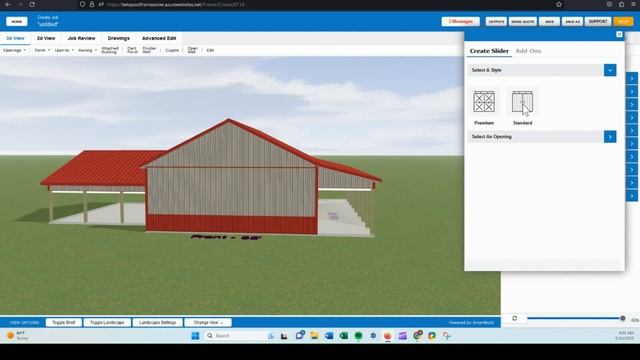The height and width of the screenshot is (360, 640).
Task: Choose the Standard slider style icon
Action: pos(522,102)
